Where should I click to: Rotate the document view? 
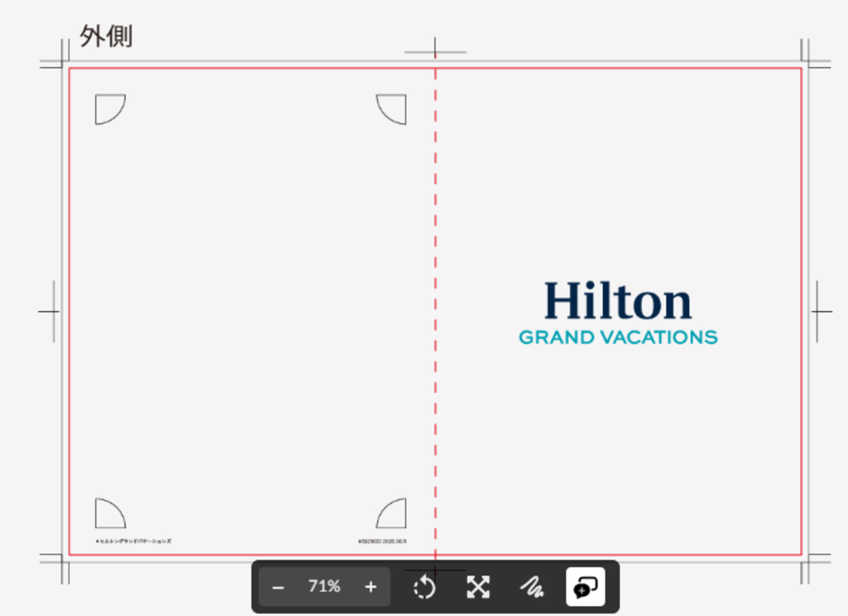424,587
